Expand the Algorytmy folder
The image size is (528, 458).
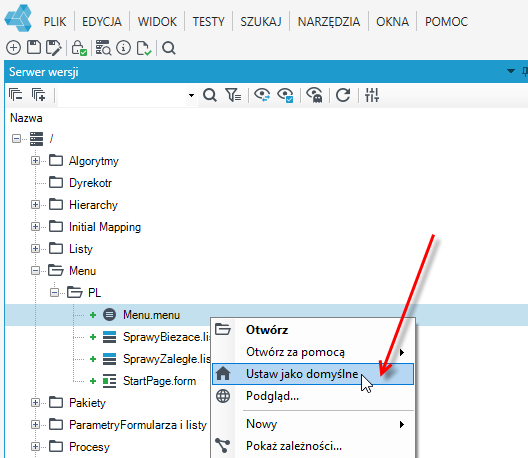click(x=35, y=161)
